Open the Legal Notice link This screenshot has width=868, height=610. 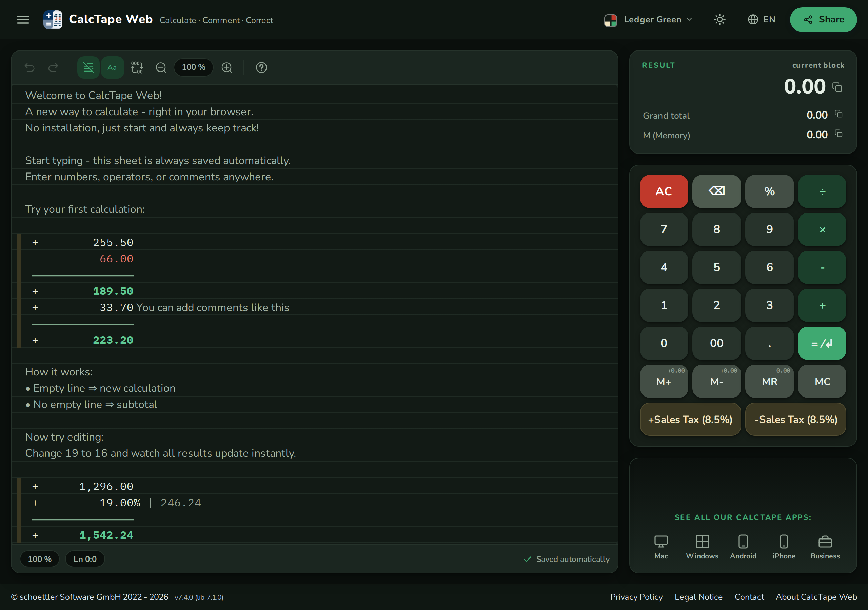698,597
